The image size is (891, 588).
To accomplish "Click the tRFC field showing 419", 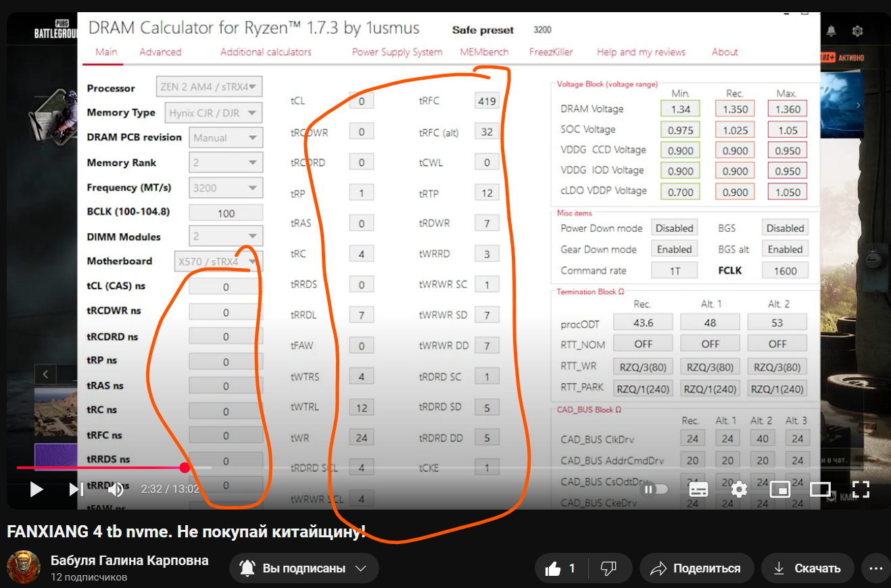I will pyautogui.click(x=487, y=101).
